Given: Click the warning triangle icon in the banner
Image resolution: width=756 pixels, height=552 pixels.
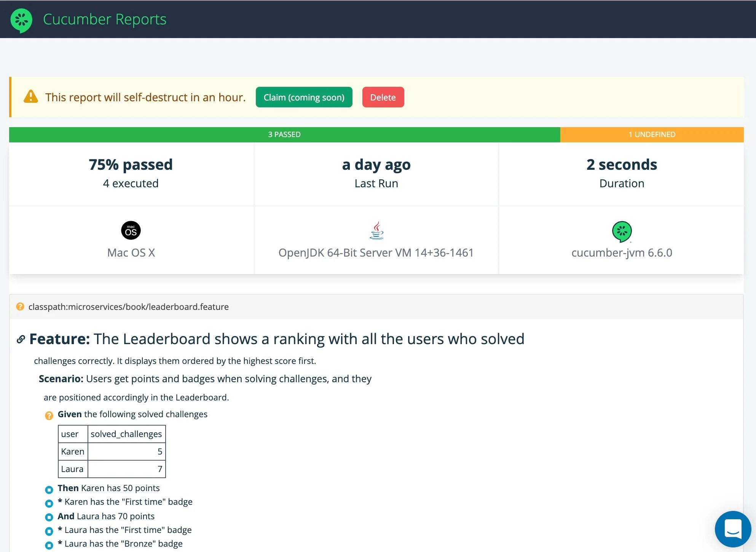Looking at the screenshot, I should [x=31, y=97].
